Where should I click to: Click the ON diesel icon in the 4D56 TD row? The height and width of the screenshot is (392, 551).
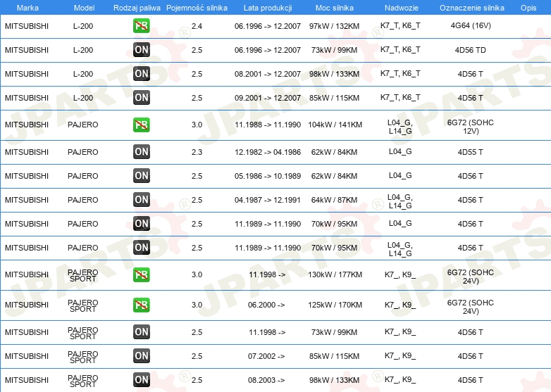(141, 50)
